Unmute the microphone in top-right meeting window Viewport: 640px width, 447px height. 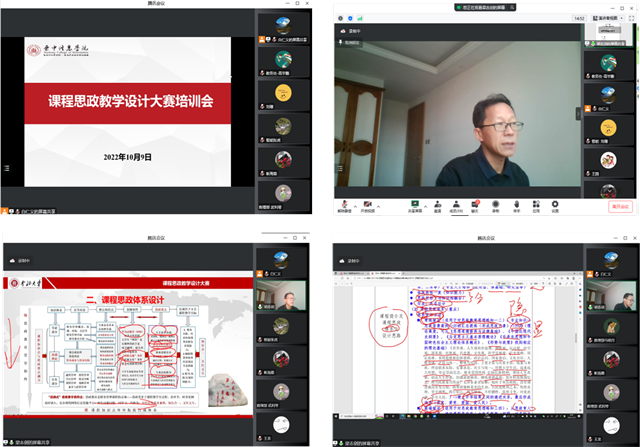click(344, 206)
